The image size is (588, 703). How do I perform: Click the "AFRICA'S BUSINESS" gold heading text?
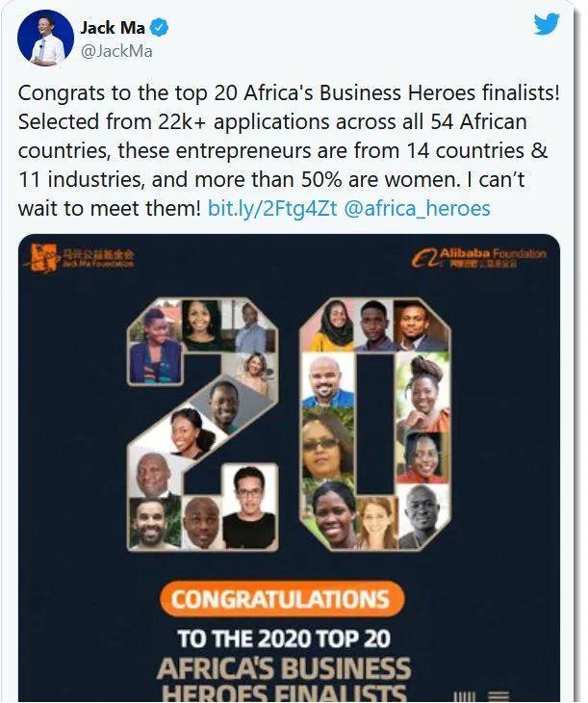284,667
